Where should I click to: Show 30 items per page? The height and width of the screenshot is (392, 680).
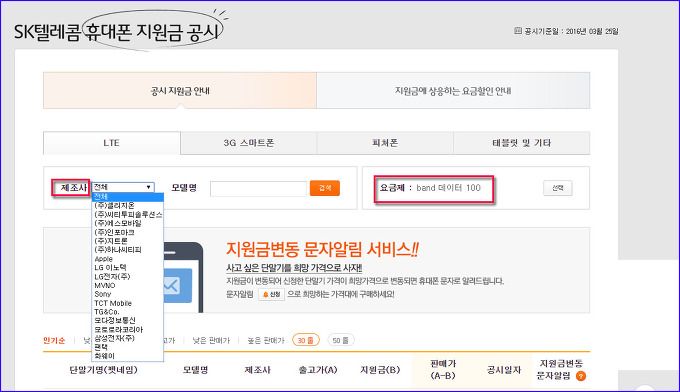(306, 340)
